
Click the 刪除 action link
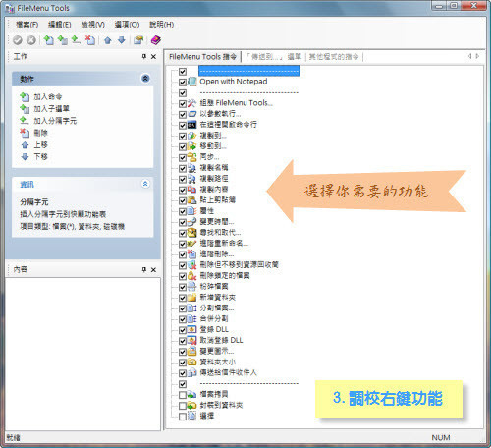(x=40, y=133)
